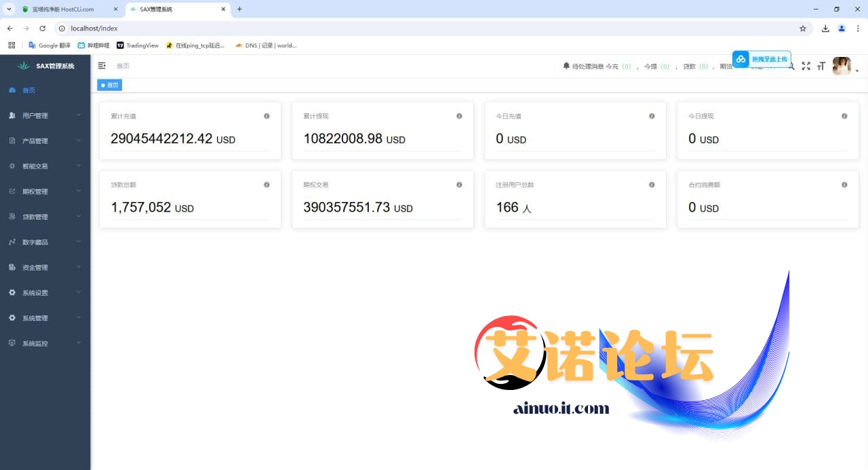Click info icon on 注册用户总数 card
This screenshot has width=868, height=470.
click(652, 184)
